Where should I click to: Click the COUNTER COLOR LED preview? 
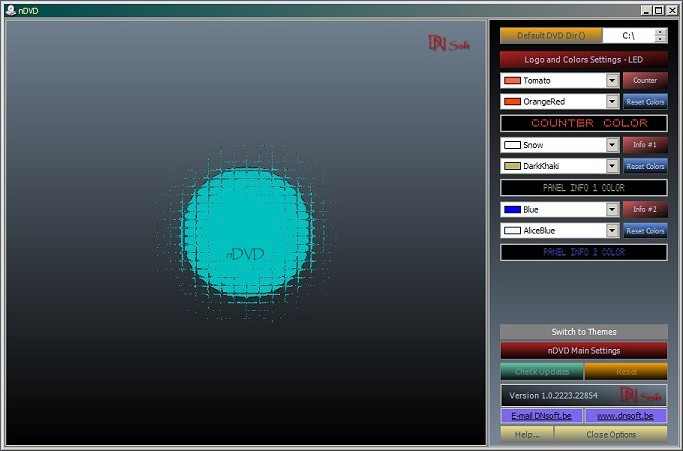pyautogui.click(x=584, y=123)
